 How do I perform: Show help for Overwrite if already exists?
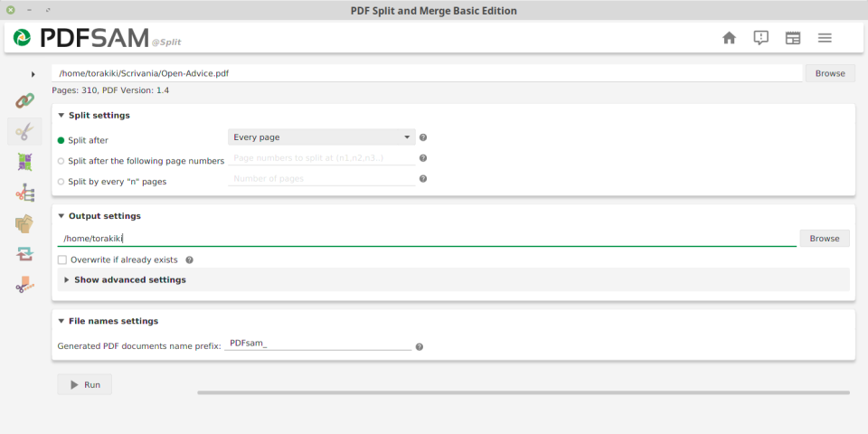[189, 259]
